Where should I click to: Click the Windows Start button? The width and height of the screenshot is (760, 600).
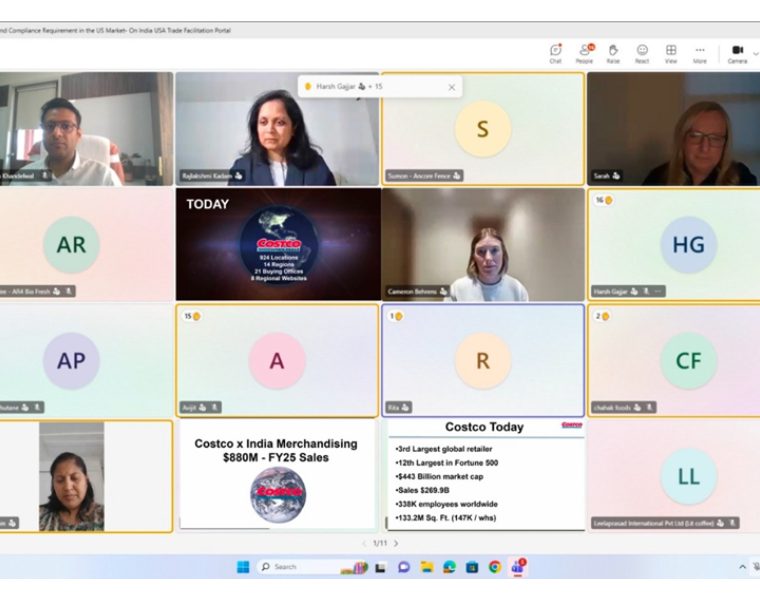pyautogui.click(x=243, y=567)
